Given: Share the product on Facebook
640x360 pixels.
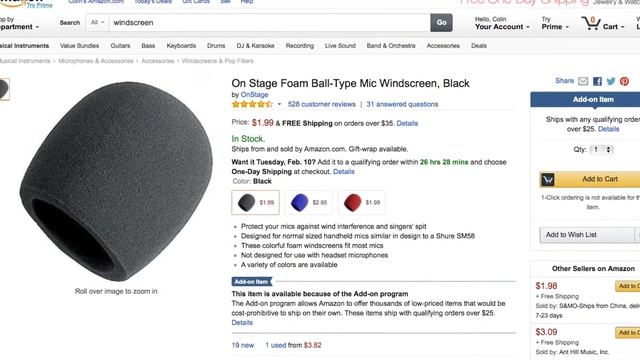Looking at the screenshot, I should click(x=597, y=81).
